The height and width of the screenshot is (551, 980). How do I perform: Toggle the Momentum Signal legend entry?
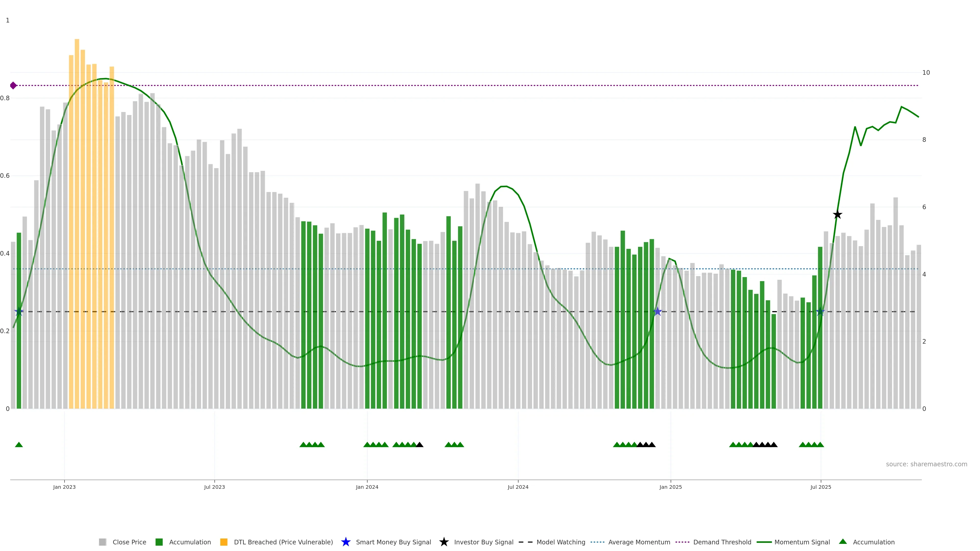802,542
